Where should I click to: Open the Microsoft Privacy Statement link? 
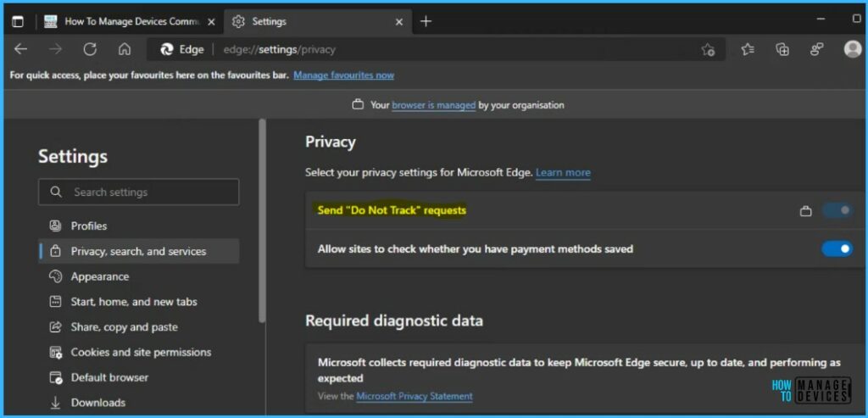coord(415,397)
